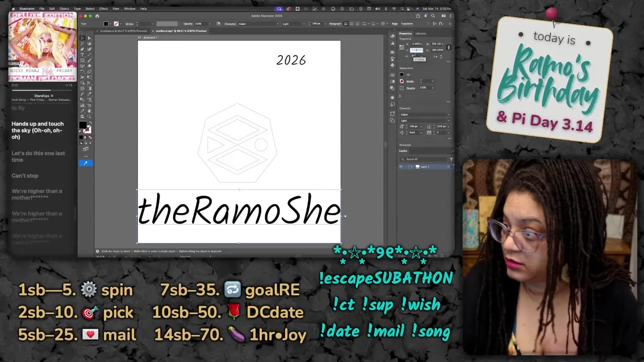Select the Gradient tool
Image resolution: width=644 pixels, height=362 pixels.
[x=89, y=88]
